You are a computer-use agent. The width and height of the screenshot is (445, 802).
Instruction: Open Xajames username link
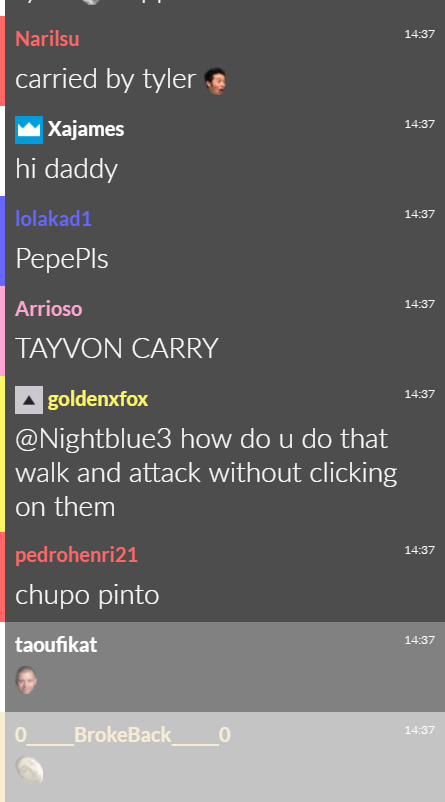point(86,129)
